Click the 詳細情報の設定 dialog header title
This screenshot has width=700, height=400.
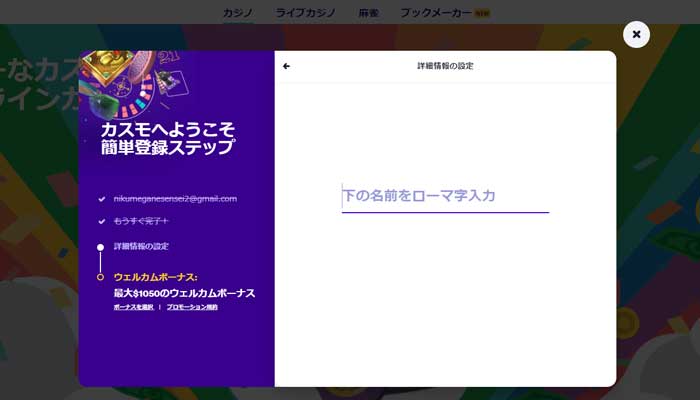tap(445, 66)
